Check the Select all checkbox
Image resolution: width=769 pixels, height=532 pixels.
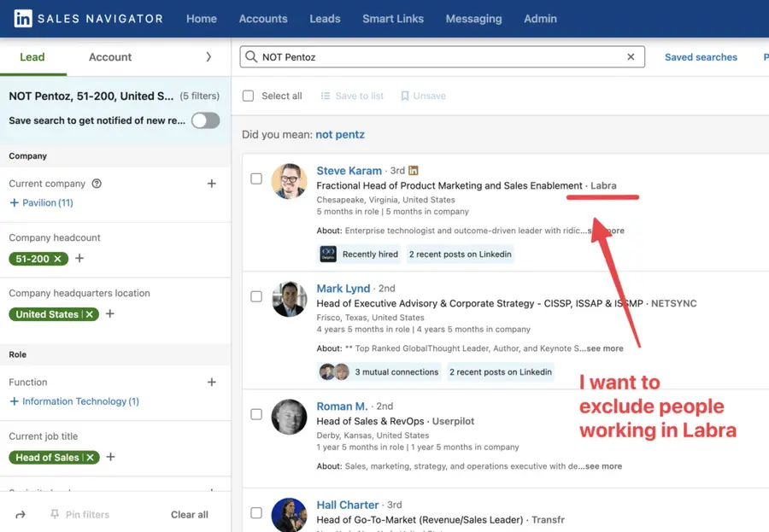248,96
